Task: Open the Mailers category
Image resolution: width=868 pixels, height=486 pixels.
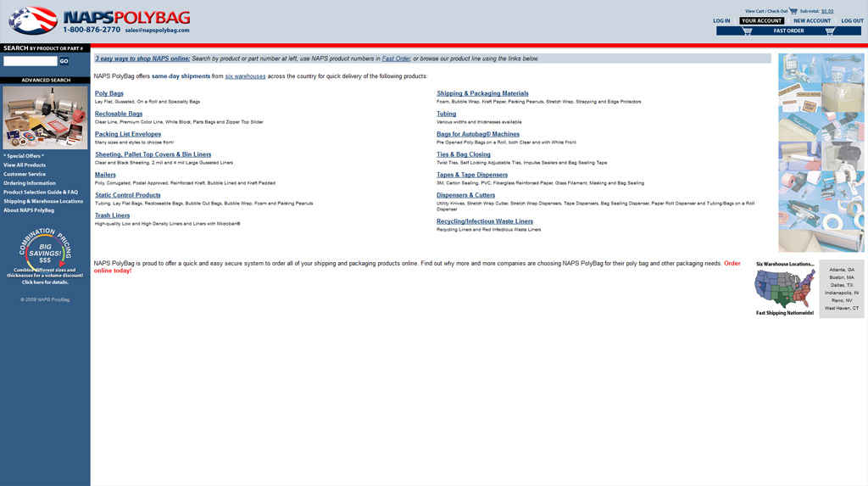Action: click(x=105, y=175)
